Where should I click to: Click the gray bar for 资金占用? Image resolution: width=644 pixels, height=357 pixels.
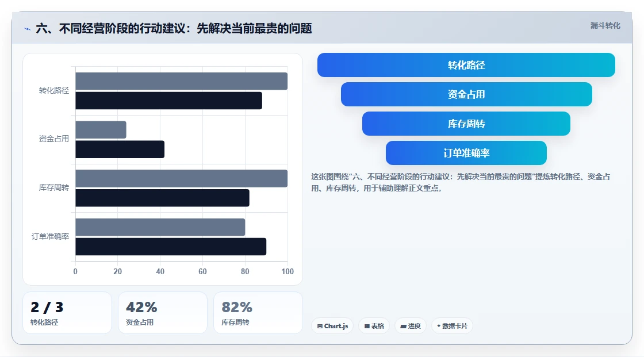[x=101, y=130]
